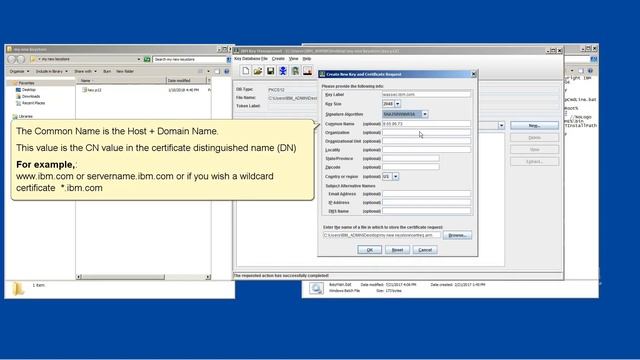Click the preview pane toggle icon in Explorer

click(217, 71)
